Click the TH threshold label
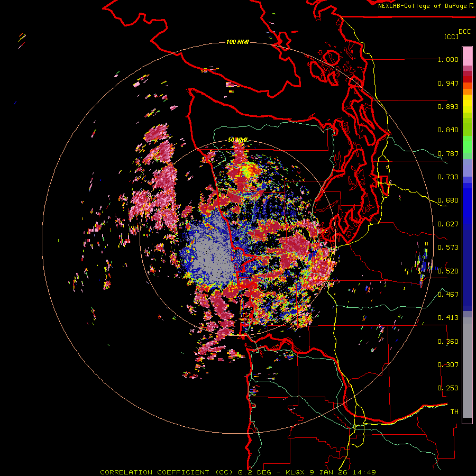This screenshot has width=476, height=476. tap(454, 412)
